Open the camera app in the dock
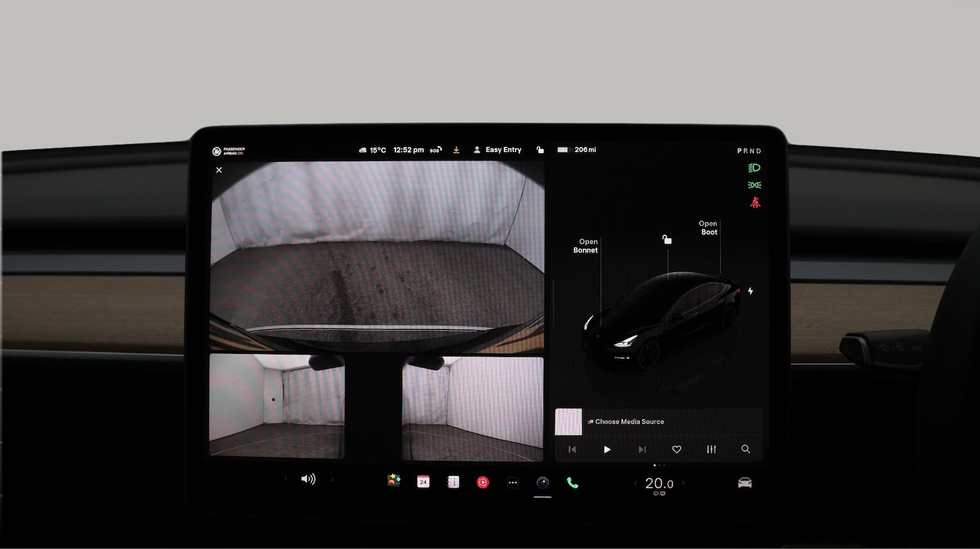Viewport: 980px width, 549px height. pos(542,483)
